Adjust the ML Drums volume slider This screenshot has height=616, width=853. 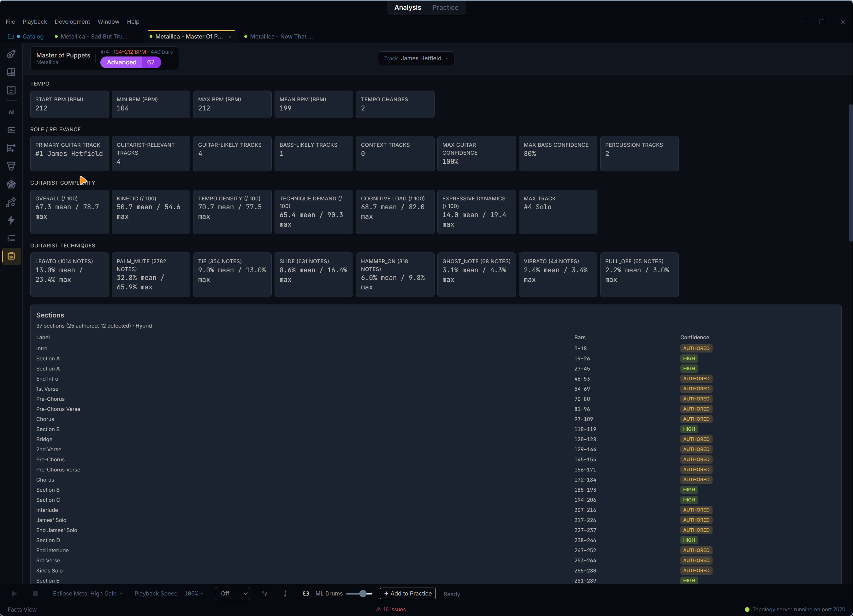pyautogui.click(x=359, y=593)
